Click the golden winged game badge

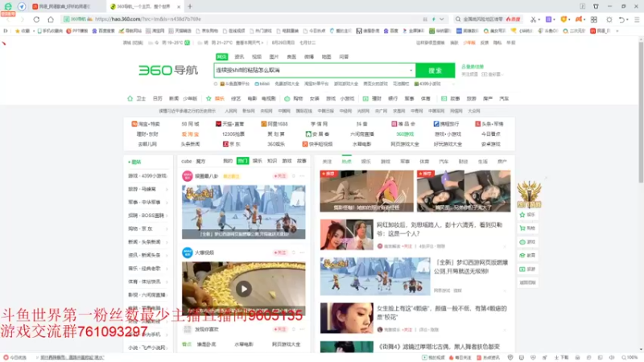point(529,194)
